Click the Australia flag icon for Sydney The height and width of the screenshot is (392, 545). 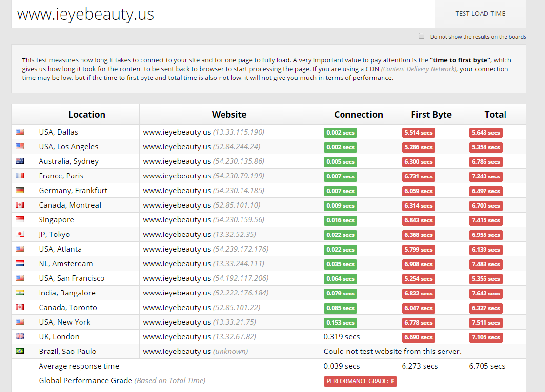pos(20,161)
